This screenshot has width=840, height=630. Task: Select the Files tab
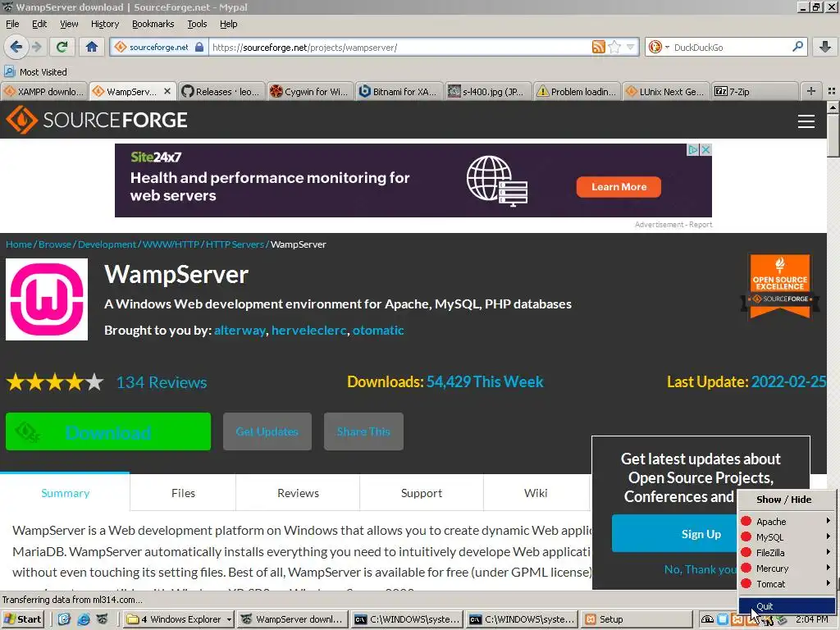183,493
